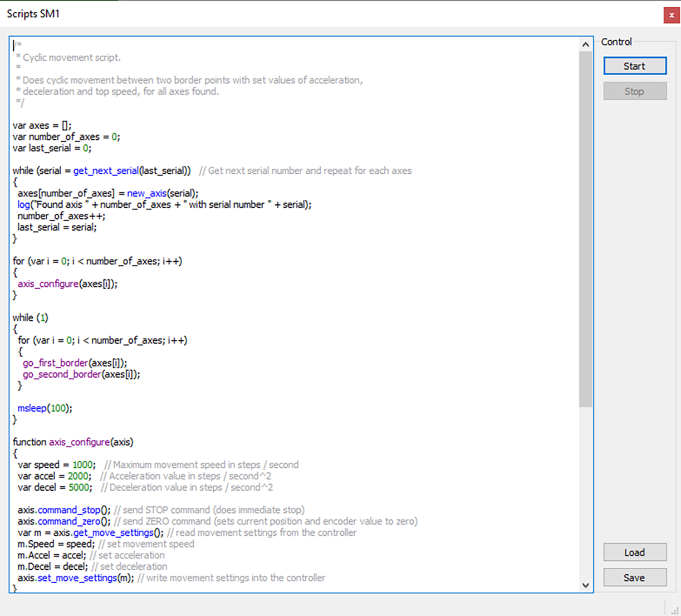Click the scrollbar up arrow

click(x=586, y=43)
